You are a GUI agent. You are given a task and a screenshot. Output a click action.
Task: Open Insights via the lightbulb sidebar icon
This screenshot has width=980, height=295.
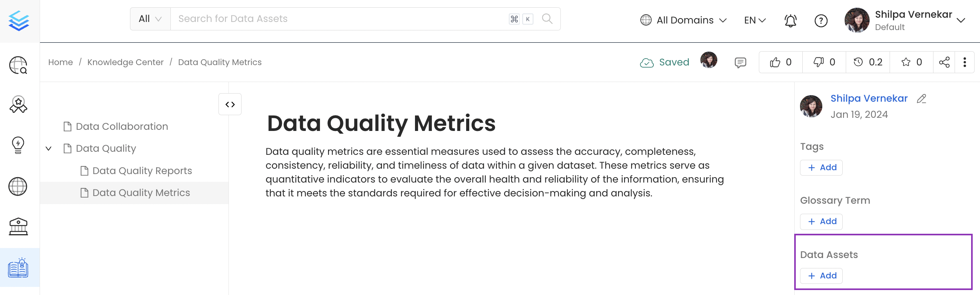click(x=18, y=146)
